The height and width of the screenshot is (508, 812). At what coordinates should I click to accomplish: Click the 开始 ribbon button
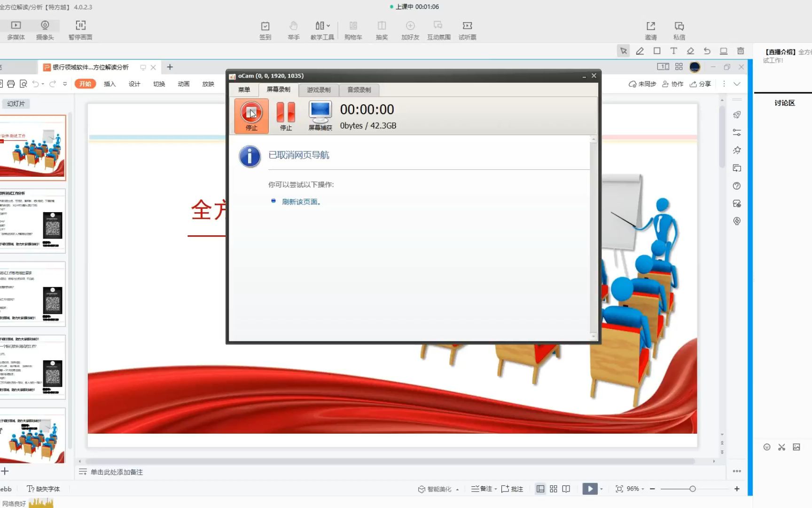pyautogui.click(x=85, y=84)
